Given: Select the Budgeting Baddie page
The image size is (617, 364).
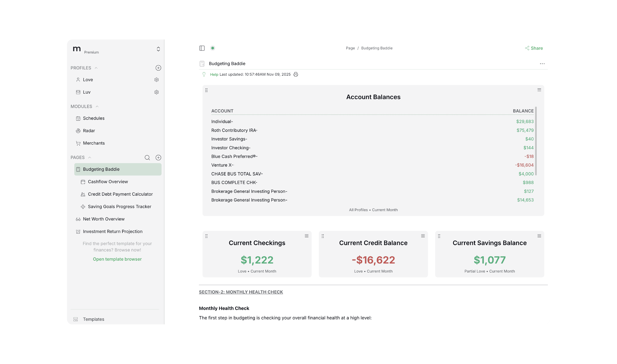Looking at the screenshot, I should tap(118, 169).
